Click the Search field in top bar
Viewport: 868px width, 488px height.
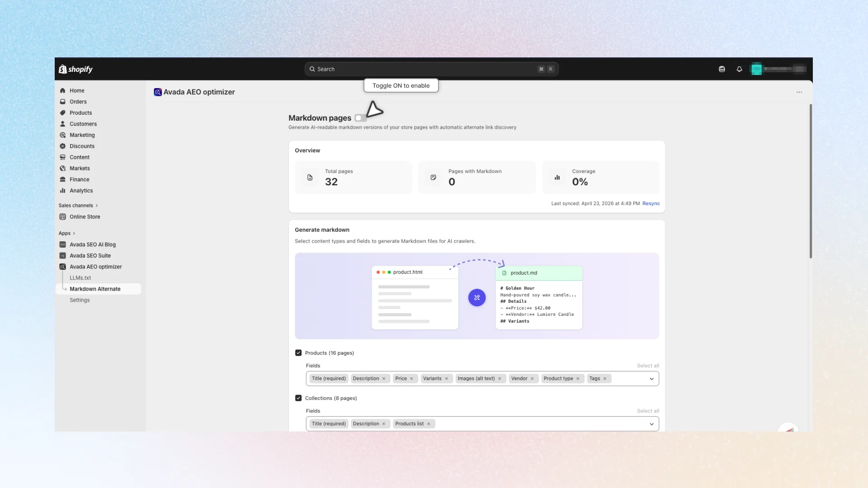(431, 69)
